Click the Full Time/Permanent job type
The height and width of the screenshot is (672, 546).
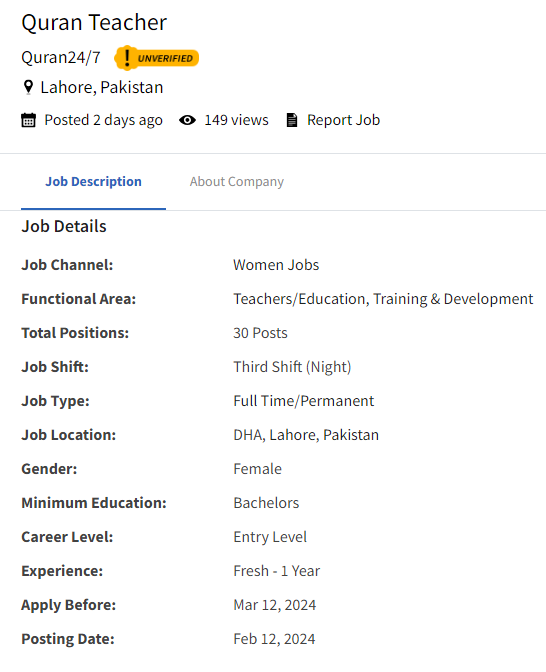pos(303,401)
